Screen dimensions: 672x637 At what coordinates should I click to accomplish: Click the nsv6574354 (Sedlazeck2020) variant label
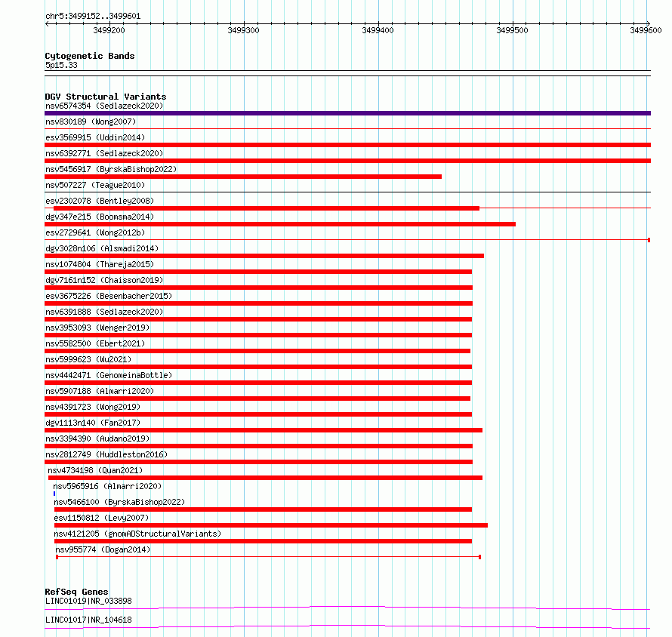click(x=104, y=106)
